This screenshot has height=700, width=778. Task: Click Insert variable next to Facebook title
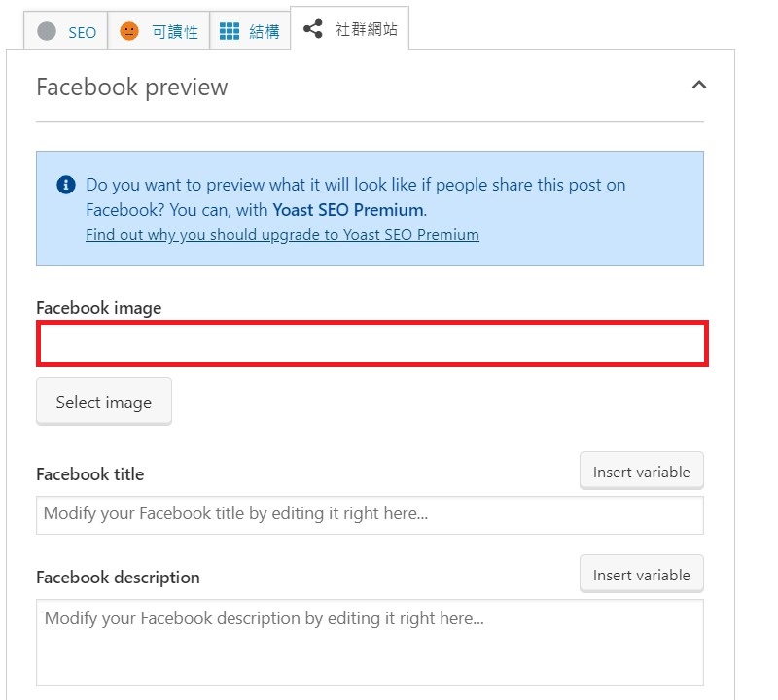tap(641, 470)
